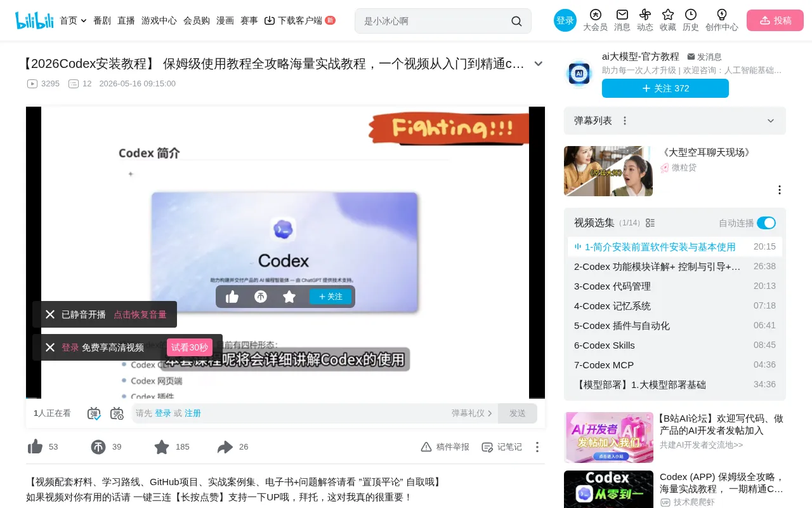Viewport: 812px width, 508px height.
Task: Click 稿件举报 to report the video
Action: click(445, 447)
